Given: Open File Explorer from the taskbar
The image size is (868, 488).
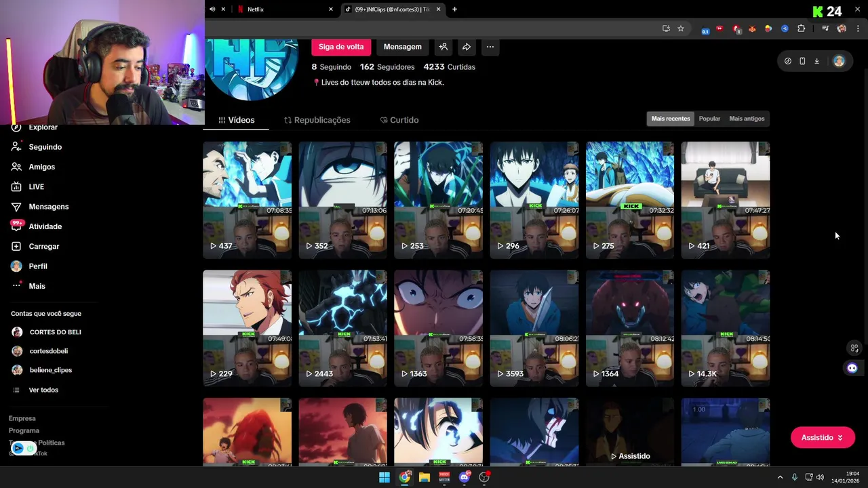Looking at the screenshot, I should pos(425,477).
